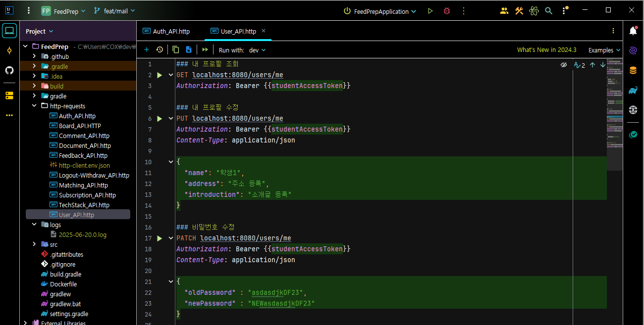Run the PATCH users/me request on line 17

coord(160,238)
